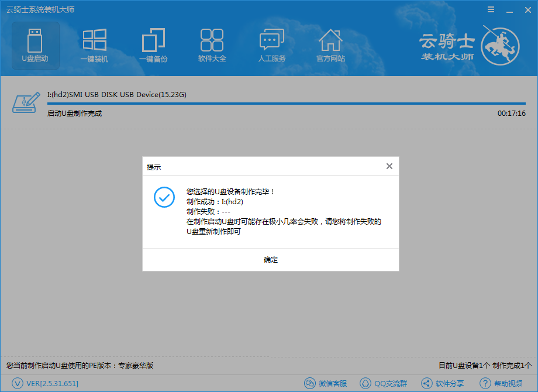538x392 pixels.
Task: Click the USB disk edit icon
Action: [26, 102]
